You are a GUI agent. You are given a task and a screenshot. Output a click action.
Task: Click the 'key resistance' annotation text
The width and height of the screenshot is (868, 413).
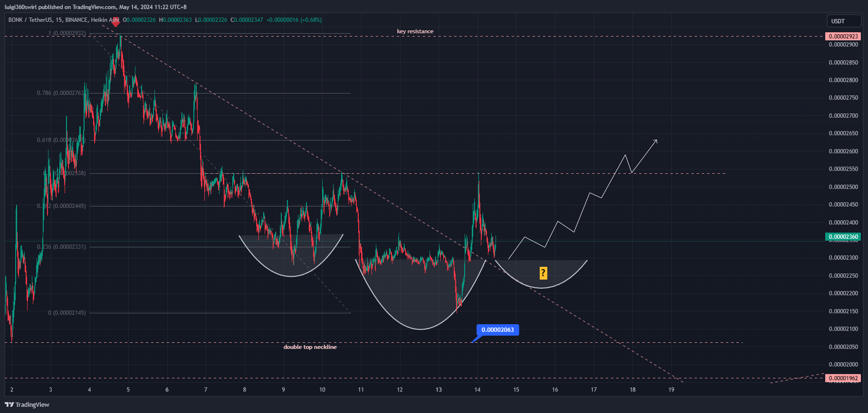pos(415,31)
